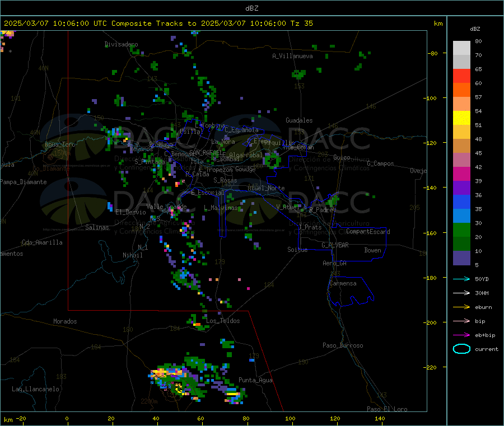Click the 'E_Escorial' map label
Screen dimensions: 504x426
pyautogui.click(x=207, y=193)
